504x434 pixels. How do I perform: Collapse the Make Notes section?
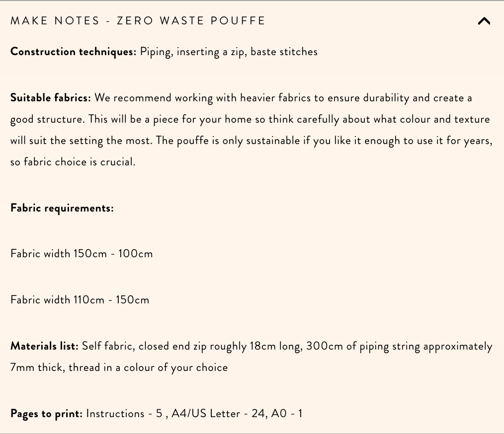pyautogui.click(x=484, y=21)
